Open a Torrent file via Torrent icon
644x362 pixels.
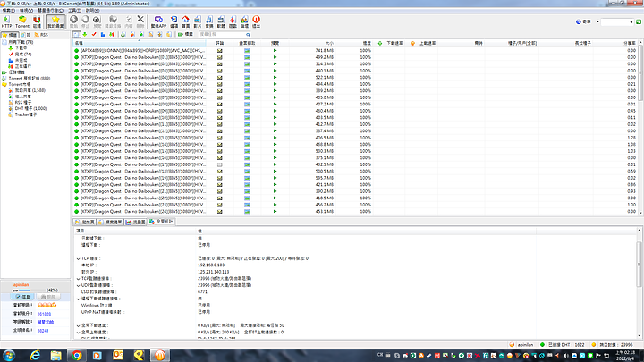(x=22, y=21)
